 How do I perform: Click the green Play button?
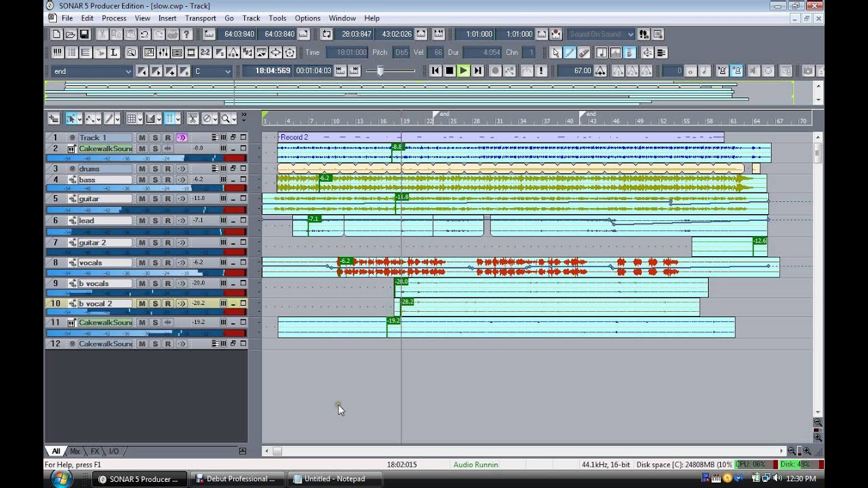(463, 70)
